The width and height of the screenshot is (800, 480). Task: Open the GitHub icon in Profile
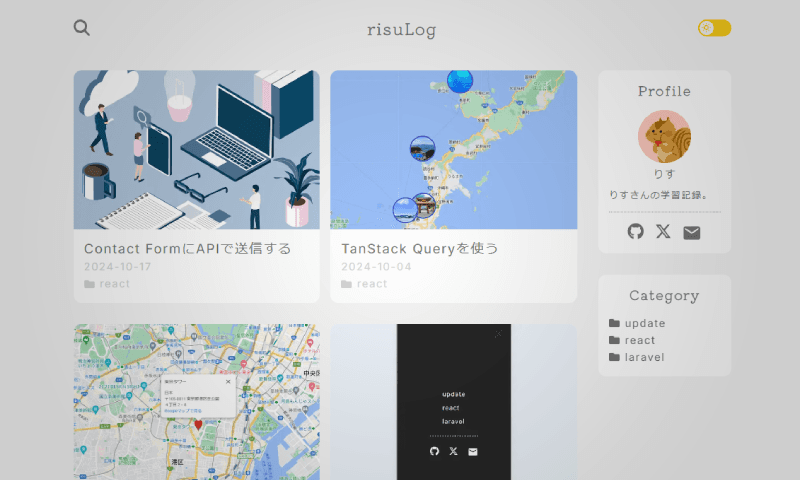[635, 232]
